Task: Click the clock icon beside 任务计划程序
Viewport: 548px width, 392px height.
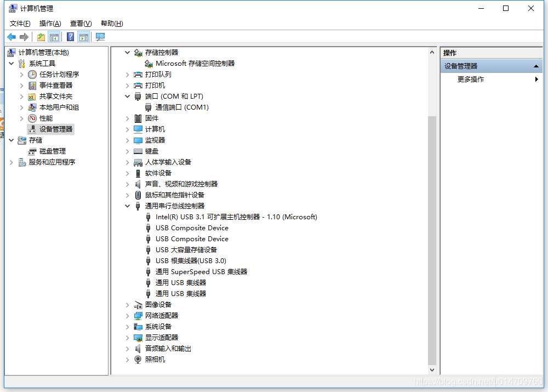Action: point(32,75)
